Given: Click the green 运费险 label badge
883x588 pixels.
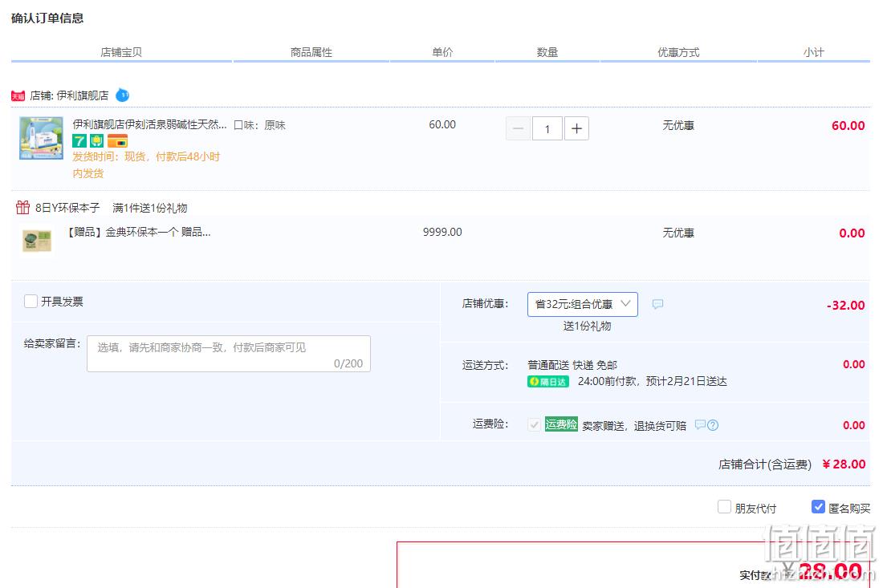Looking at the screenshot, I should pos(561,424).
